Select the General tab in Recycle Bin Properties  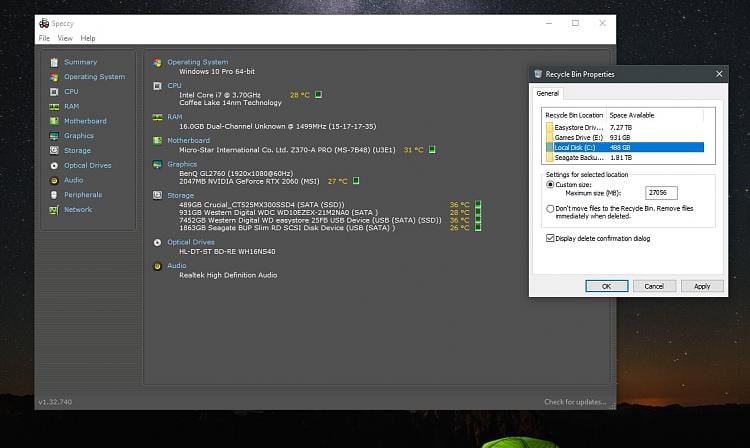click(548, 93)
